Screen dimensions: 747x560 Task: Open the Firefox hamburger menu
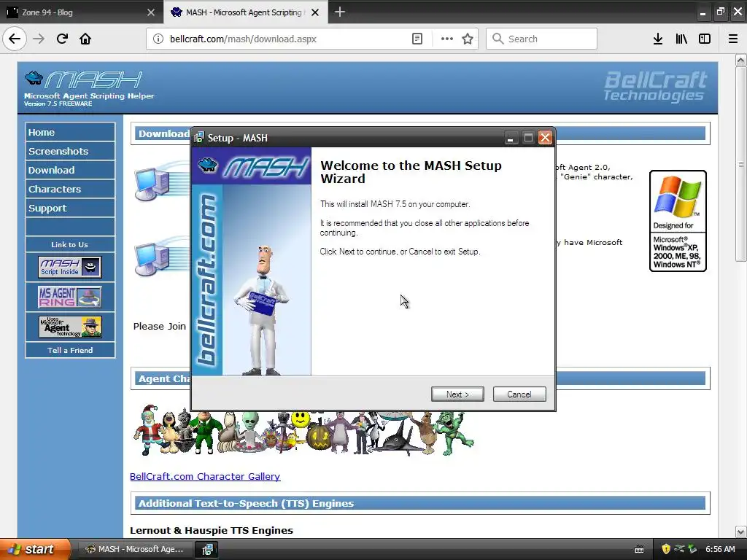coord(733,39)
